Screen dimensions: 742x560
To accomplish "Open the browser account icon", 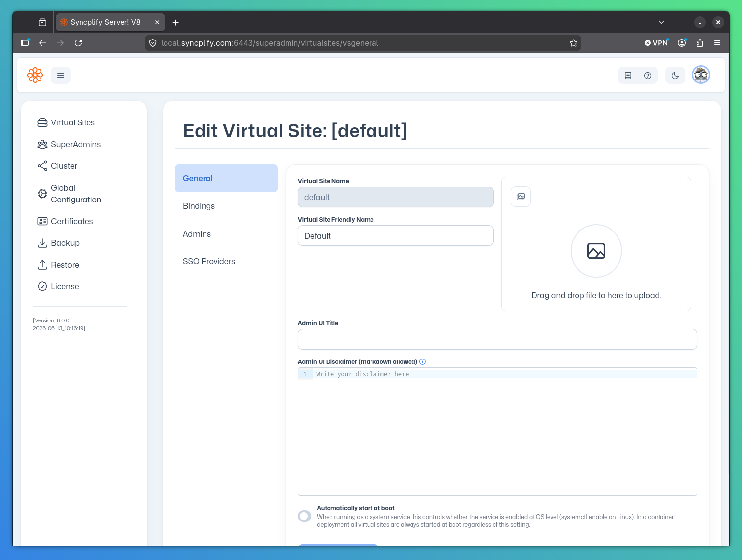I will click(682, 43).
